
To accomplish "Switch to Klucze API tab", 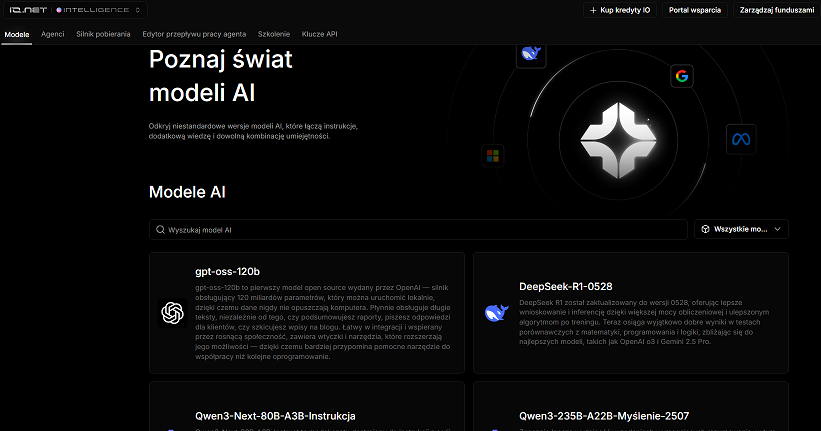I will coord(319,34).
